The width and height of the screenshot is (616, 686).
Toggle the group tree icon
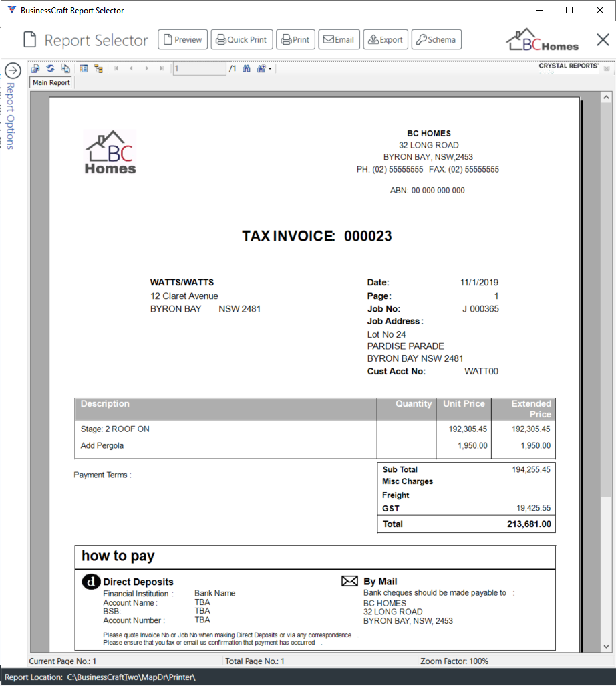click(98, 68)
